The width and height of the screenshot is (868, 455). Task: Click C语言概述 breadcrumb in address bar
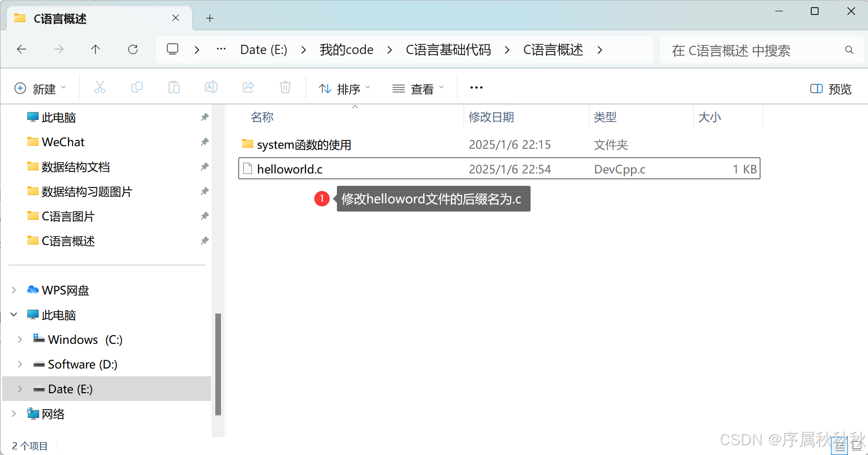click(x=553, y=50)
